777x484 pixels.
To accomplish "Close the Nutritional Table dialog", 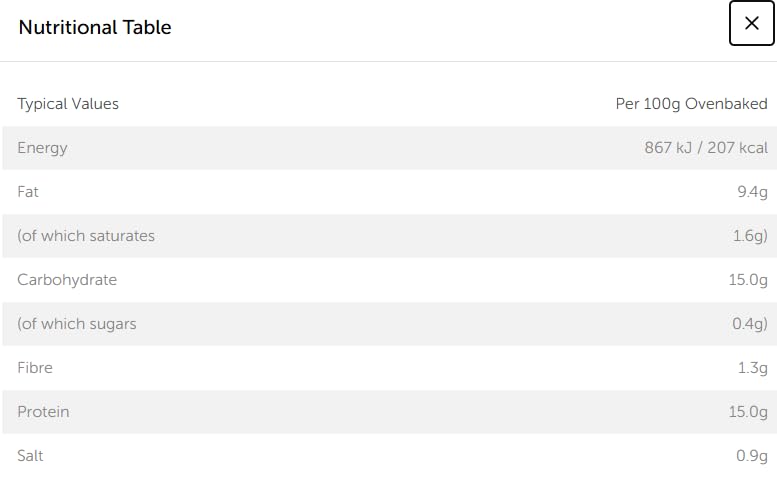I will [751, 24].
